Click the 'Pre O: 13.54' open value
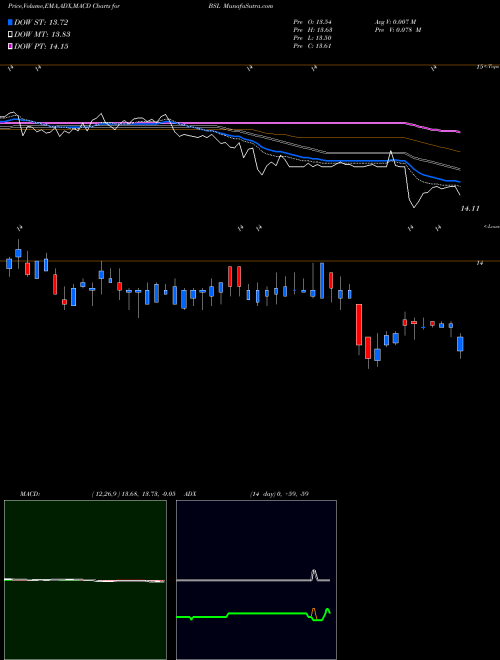 (x=312, y=22)
